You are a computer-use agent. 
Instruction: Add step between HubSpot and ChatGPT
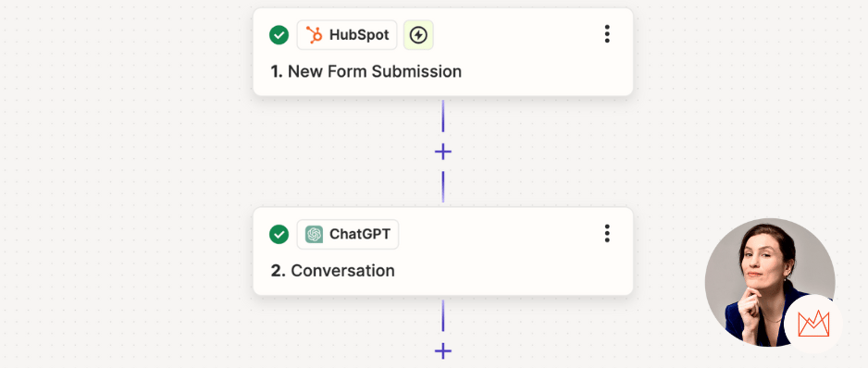[443, 152]
